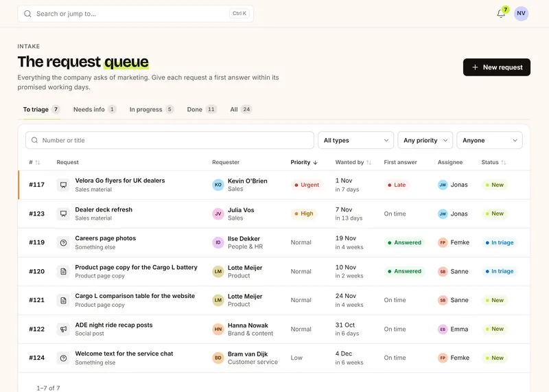Click the presentation icon for request #117
This screenshot has height=392, width=549.
pos(63,185)
